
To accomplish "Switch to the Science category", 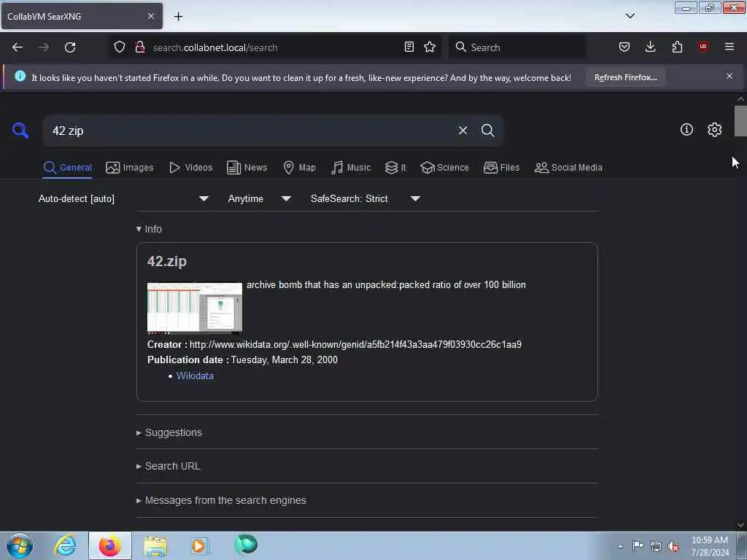I will 444,168.
